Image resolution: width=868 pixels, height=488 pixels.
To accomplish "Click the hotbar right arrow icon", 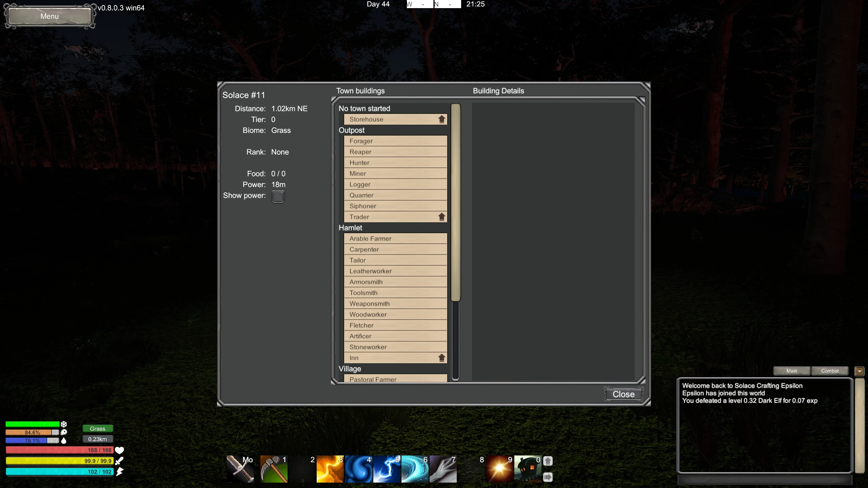I will pyautogui.click(x=548, y=477).
